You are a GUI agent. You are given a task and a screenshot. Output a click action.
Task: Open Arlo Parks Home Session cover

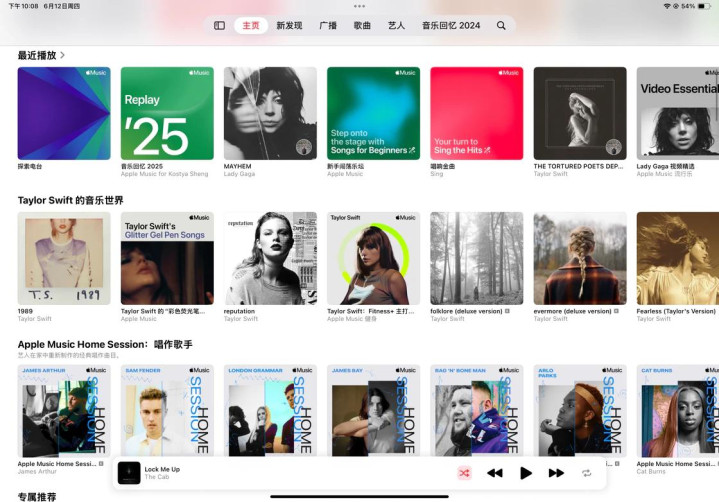tap(580, 411)
